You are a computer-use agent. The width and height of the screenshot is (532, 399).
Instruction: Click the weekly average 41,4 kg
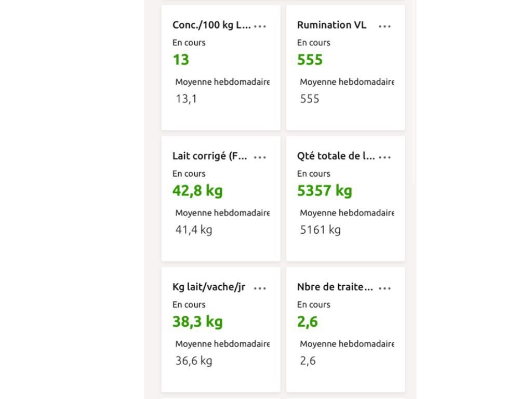click(194, 230)
